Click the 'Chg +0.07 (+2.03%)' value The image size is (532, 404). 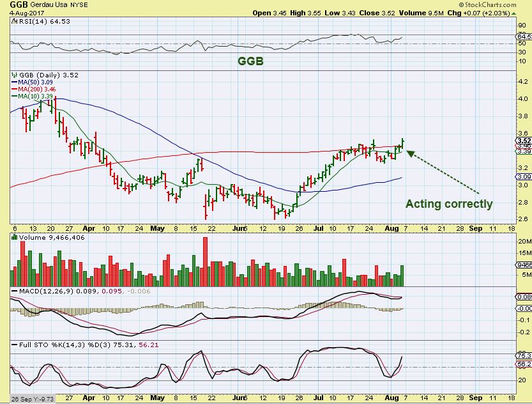478,13
